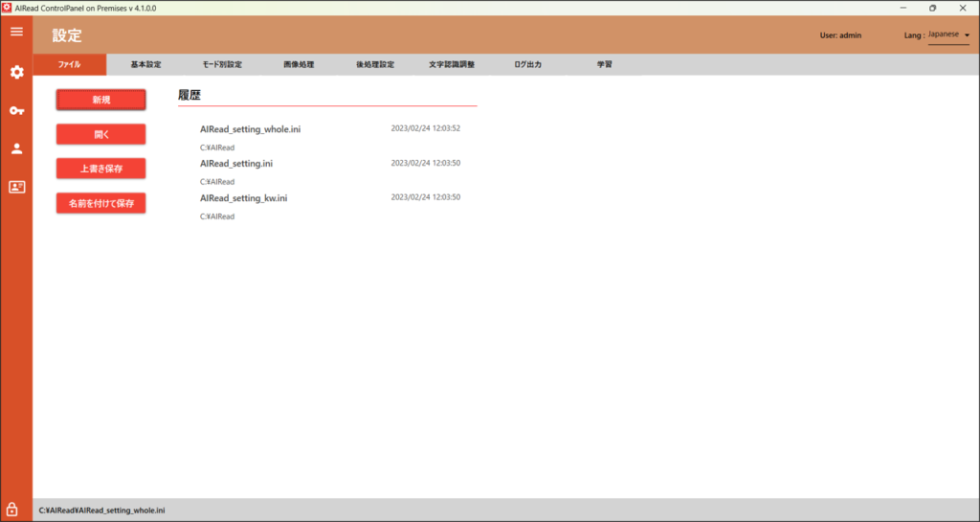Screen dimensions: 980x522
Task: Click the 開く button
Action: coord(101,134)
